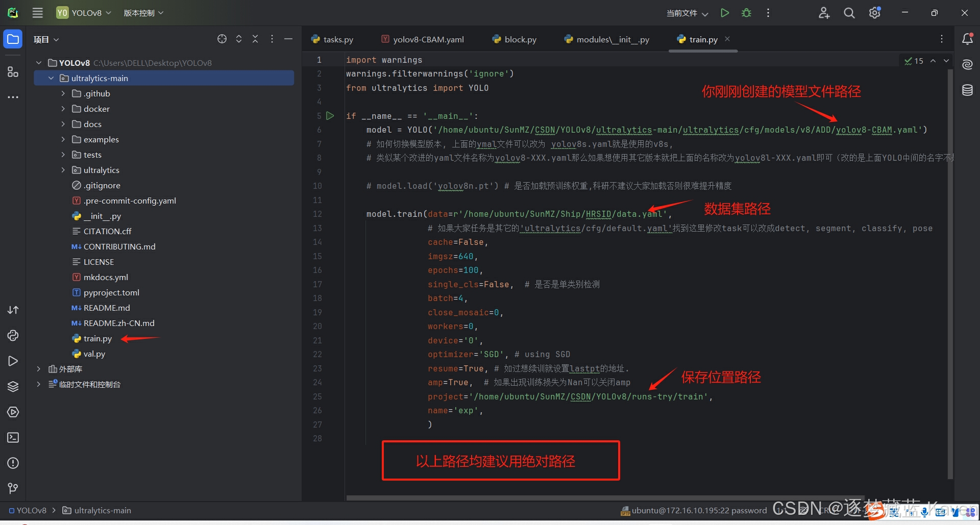Jump to previous highlighted problem arrow
The width and height of the screenshot is (980, 525).
(933, 61)
